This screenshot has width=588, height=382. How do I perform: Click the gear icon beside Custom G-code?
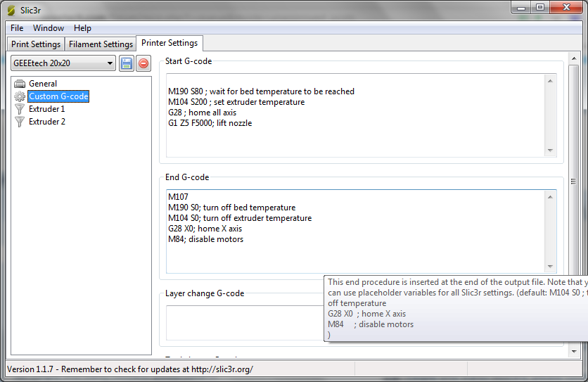click(20, 96)
